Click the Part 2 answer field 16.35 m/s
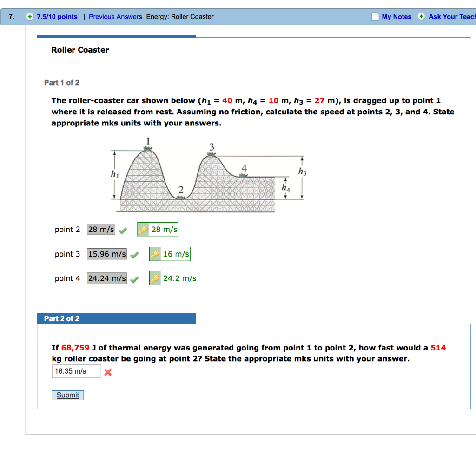This screenshot has width=476, height=462. coord(76,371)
